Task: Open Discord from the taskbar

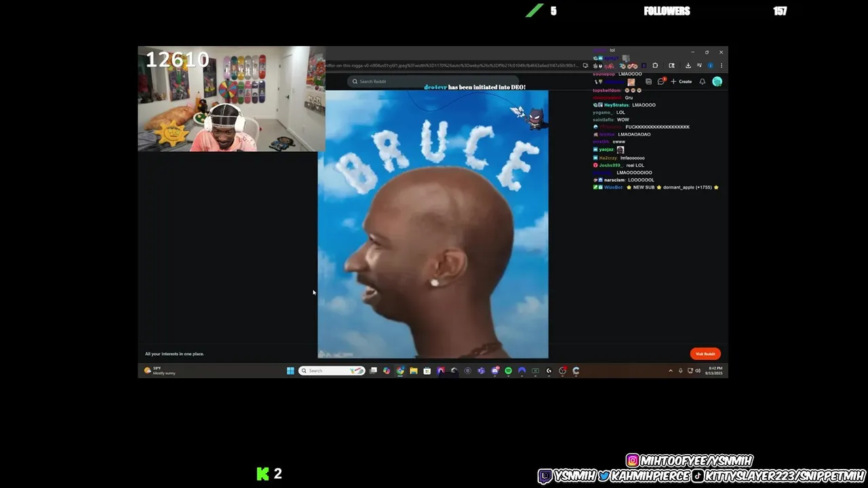Action: point(495,371)
